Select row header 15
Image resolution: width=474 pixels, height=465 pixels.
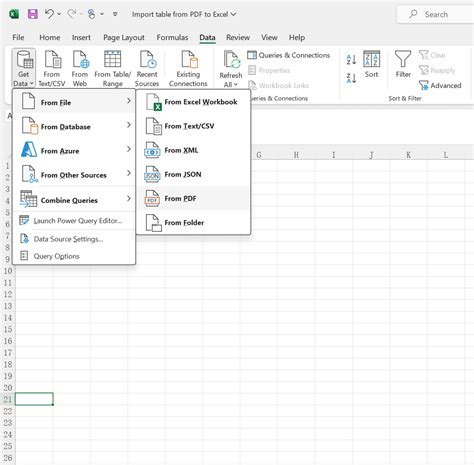8,329
